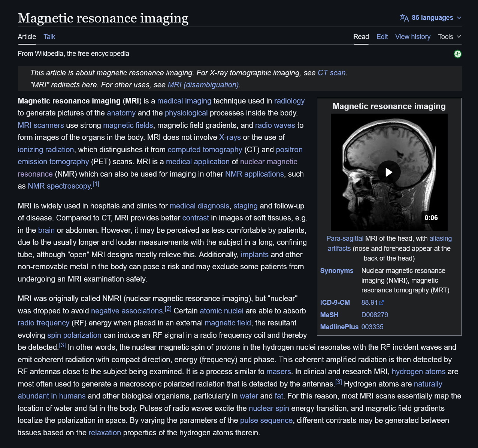Jump to citation [1]
The height and width of the screenshot is (448, 478).
coord(96,184)
